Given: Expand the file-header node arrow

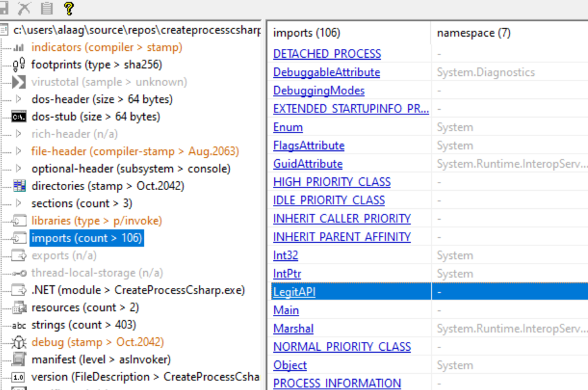Looking at the screenshot, I should click(19, 152).
